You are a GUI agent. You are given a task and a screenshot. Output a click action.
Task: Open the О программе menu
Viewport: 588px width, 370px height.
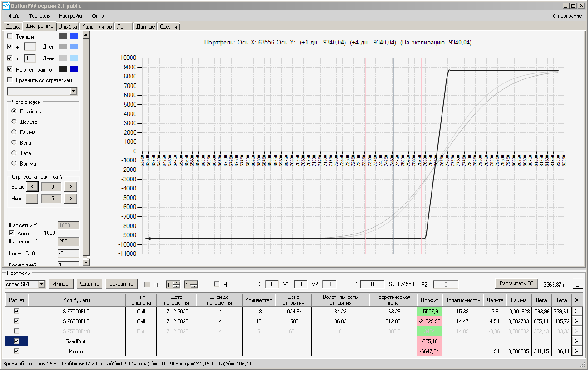coord(567,16)
